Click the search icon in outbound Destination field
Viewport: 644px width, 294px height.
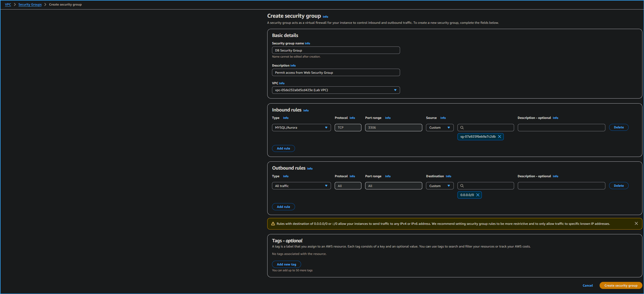point(462,186)
